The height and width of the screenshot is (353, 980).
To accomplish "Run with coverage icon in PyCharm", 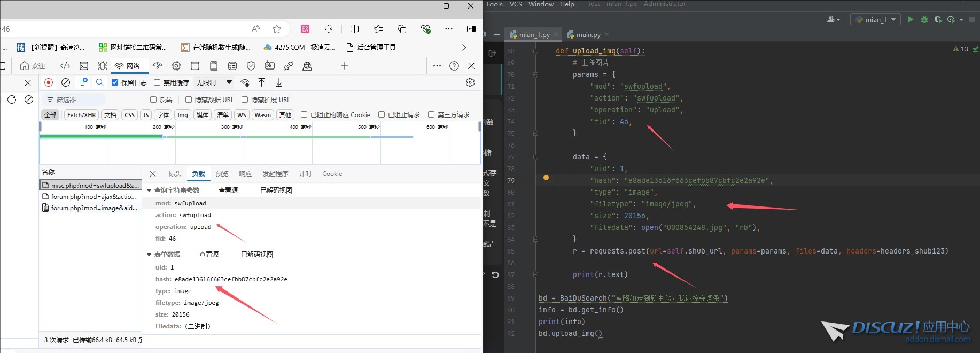I will [938, 19].
